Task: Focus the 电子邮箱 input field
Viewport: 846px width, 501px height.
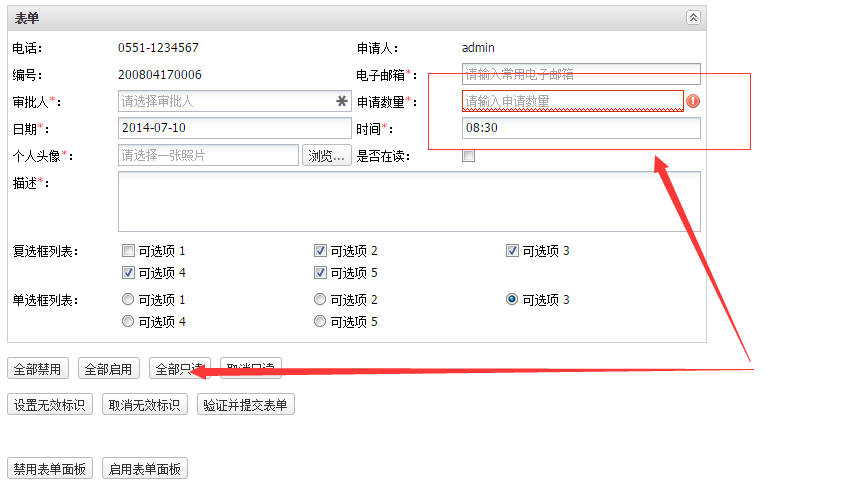Action: (x=580, y=74)
